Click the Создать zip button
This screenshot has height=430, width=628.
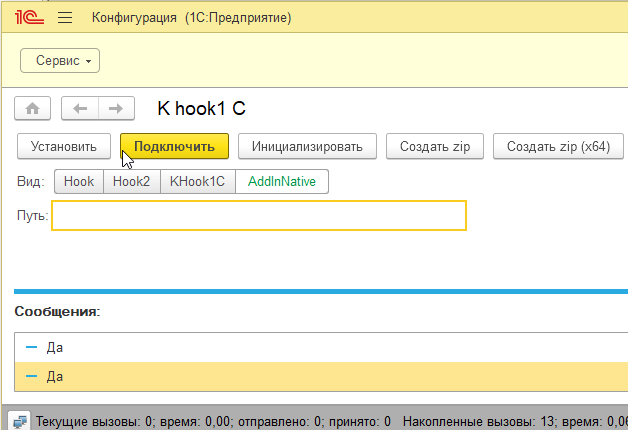(x=435, y=146)
